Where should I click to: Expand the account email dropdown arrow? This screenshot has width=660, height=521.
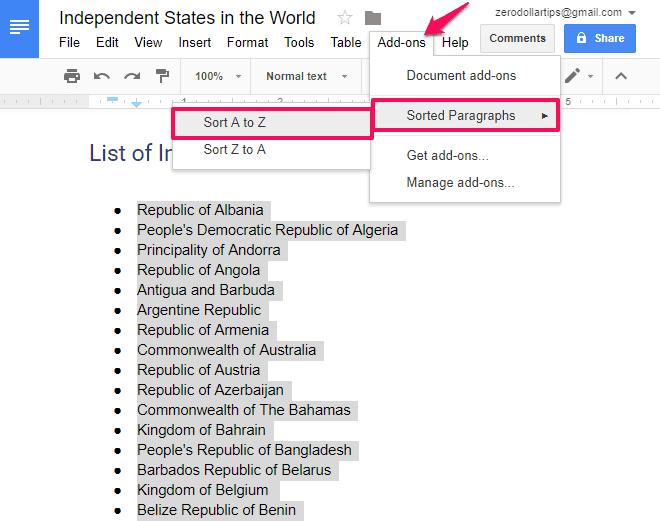pyautogui.click(x=631, y=13)
